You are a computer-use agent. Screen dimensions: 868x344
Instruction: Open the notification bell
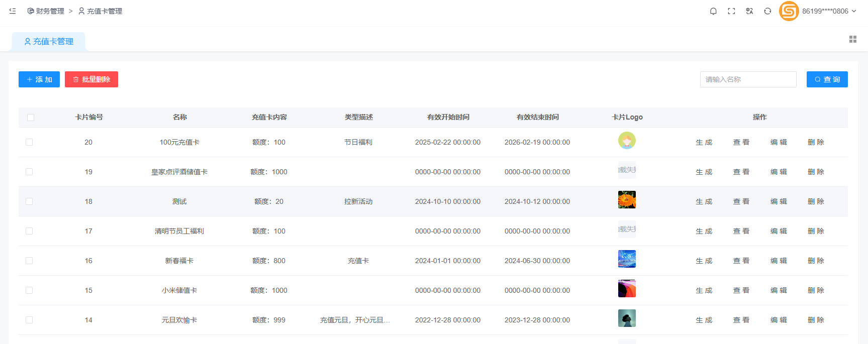click(x=713, y=11)
